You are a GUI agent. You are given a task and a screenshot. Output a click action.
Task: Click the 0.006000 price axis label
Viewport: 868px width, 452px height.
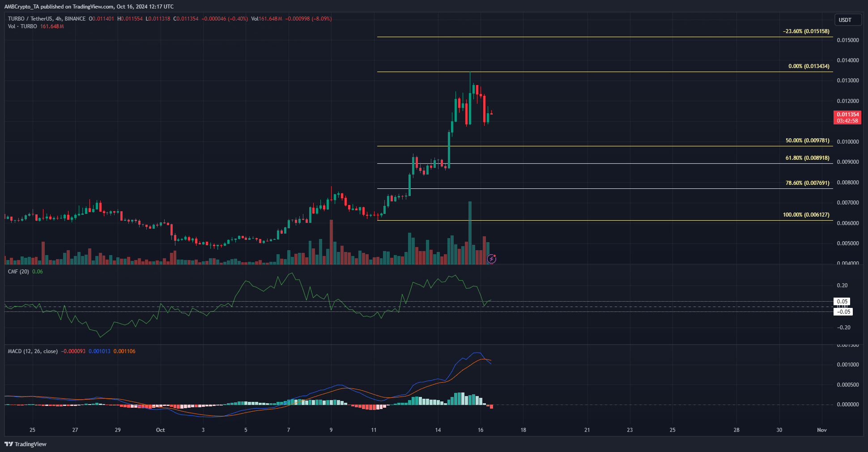point(848,223)
